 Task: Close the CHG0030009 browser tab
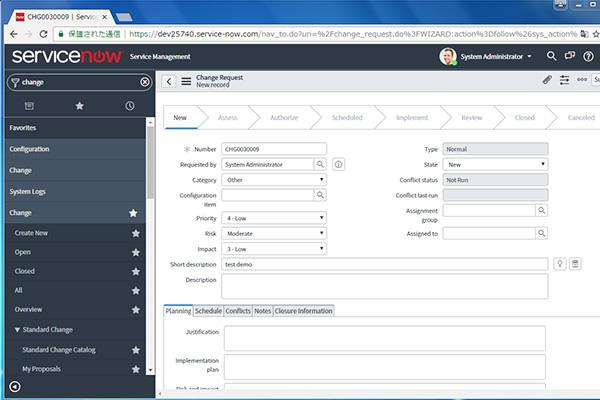(104, 17)
